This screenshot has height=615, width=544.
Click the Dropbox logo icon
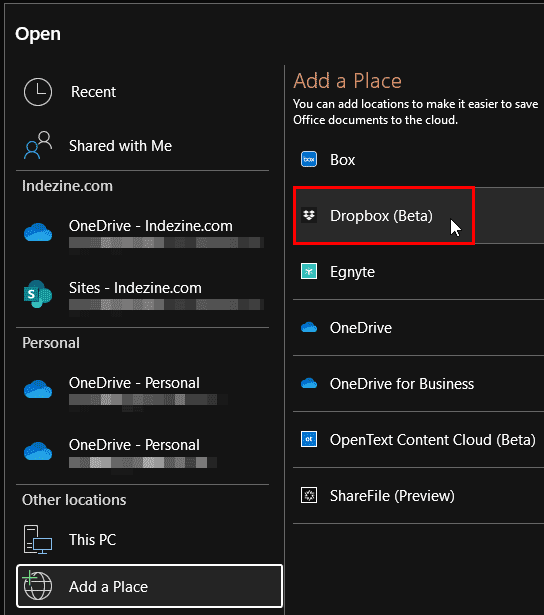coord(309,215)
